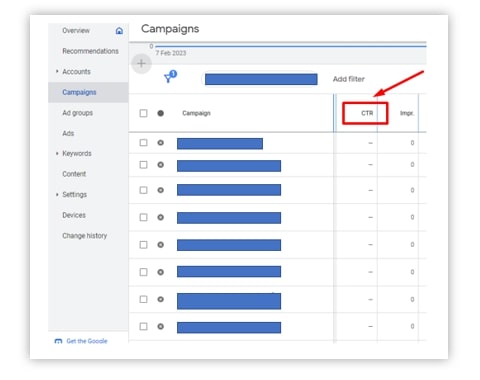Screen dimensions: 480x380
Task: Open the Settings sidebar item
Action: pyautogui.click(x=74, y=195)
